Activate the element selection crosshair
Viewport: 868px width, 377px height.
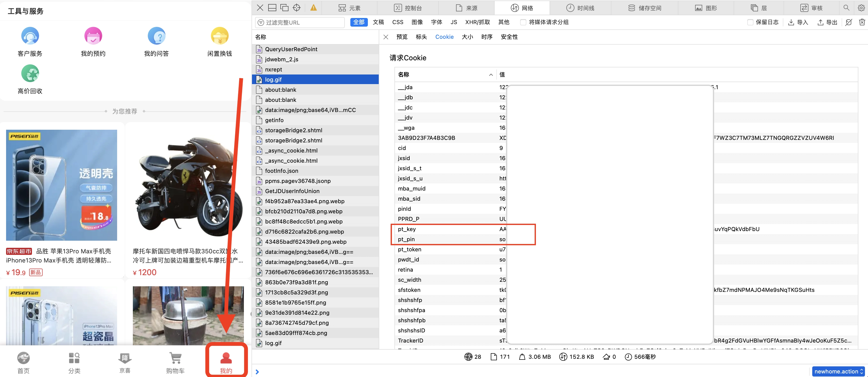point(297,8)
